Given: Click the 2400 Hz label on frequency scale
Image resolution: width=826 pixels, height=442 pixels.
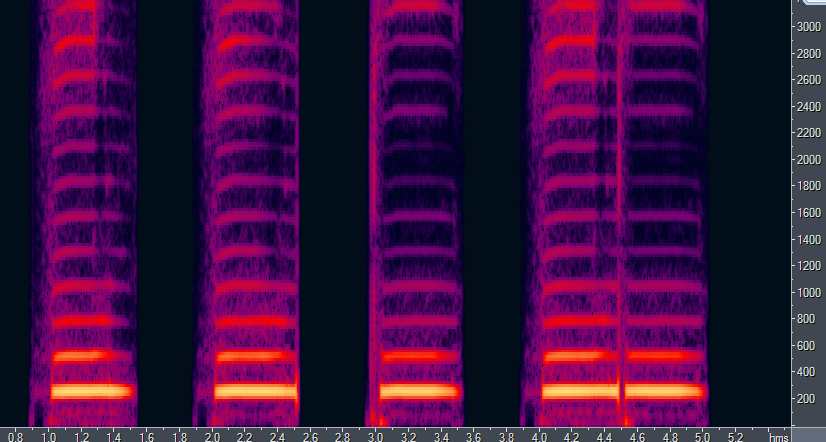Looking at the screenshot, I should click(809, 107).
